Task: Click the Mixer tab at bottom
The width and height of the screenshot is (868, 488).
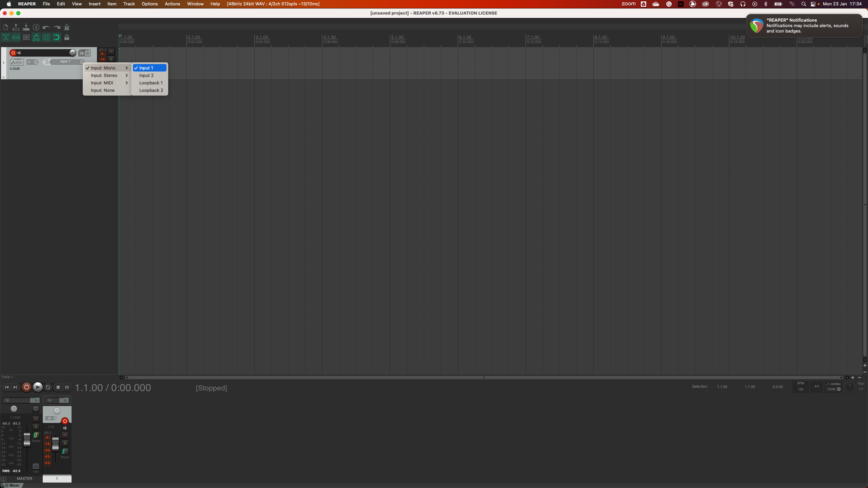Action: click(x=14, y=485)
